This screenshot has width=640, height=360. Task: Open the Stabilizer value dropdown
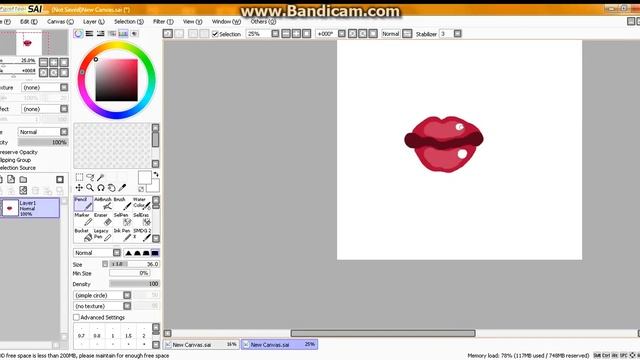(x=458, y=34)
